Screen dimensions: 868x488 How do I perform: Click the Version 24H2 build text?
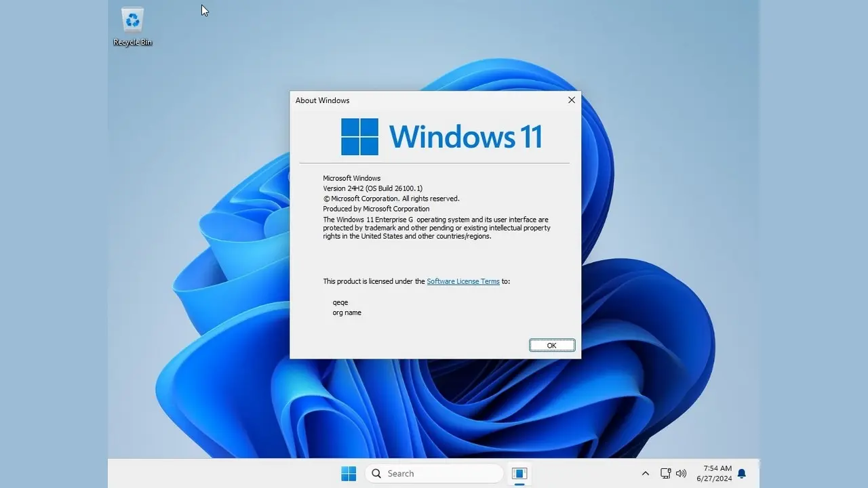point(372,188)
